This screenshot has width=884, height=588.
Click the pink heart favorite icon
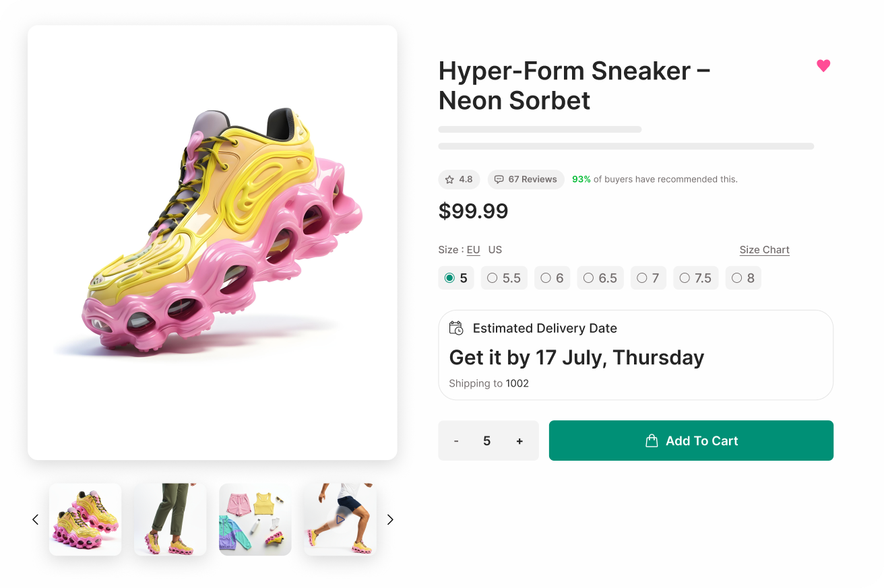823,65
